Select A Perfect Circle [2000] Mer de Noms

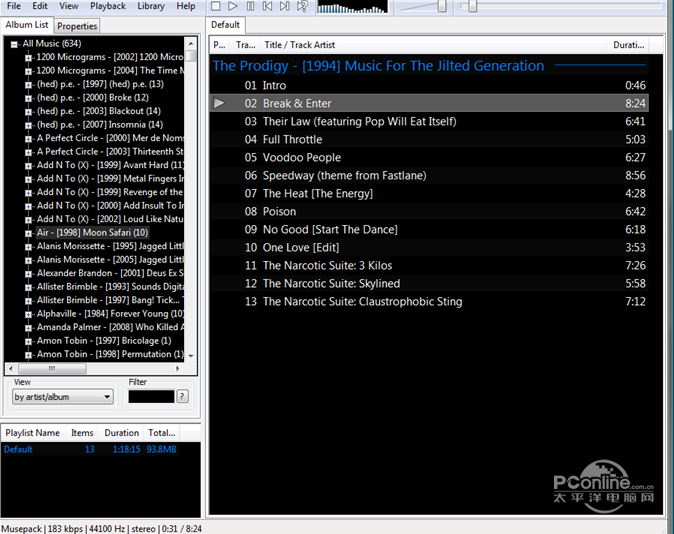pyautogui.click(x=110, y=138)
